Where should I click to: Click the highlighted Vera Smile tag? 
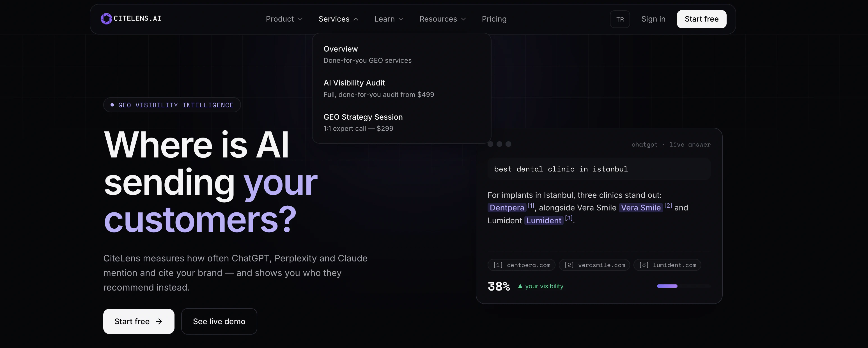640,208
